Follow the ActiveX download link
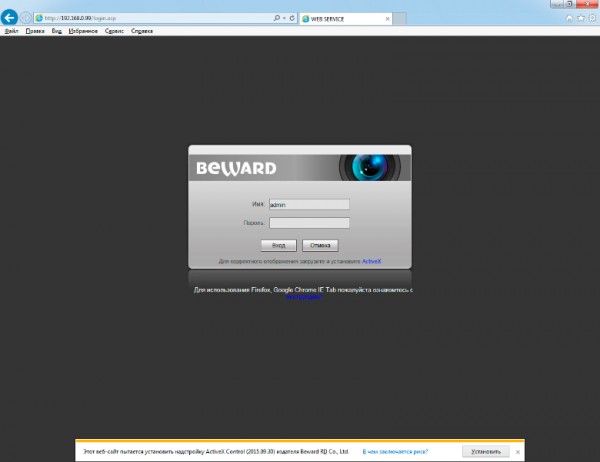The height and width of the screenshot is (462, 600). pyautogui.click(x=372, y=261)
